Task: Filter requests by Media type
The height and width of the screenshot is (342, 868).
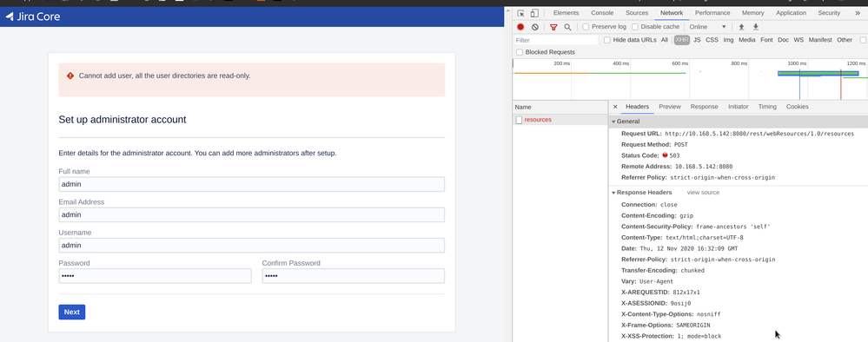Action: tap(746, 40)
